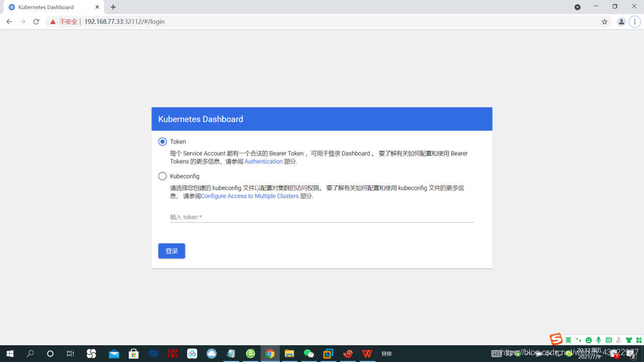The height and width of the screenshot is (362, 644).
Task: Click the 不安全 security warning icon
Action: coord(52,22)
